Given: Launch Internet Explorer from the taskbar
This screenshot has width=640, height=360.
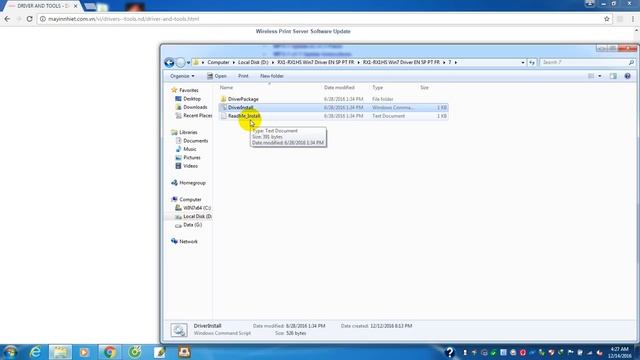Looking at the screenshot, I should 35,352.
